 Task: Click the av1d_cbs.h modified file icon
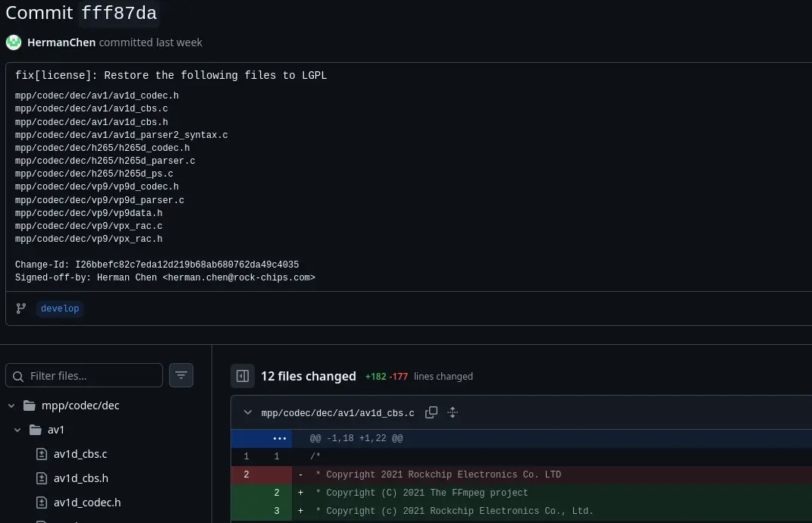coord(42,478)
